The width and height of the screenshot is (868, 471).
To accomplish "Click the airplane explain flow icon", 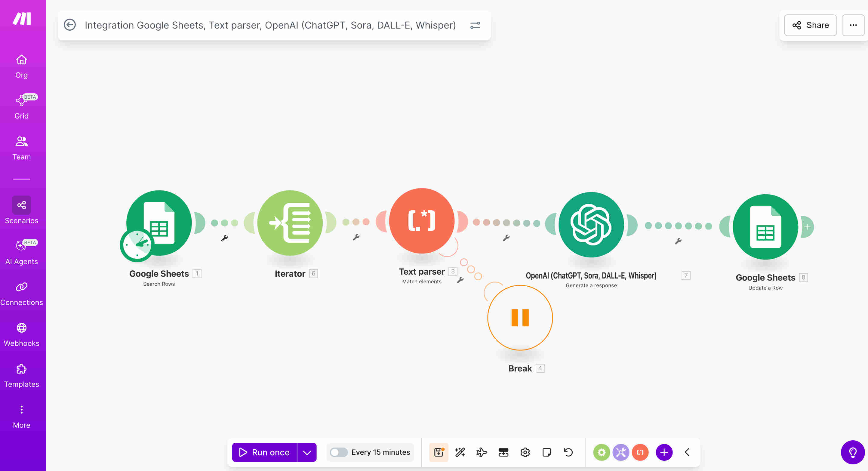I will (x=482, y=452).
